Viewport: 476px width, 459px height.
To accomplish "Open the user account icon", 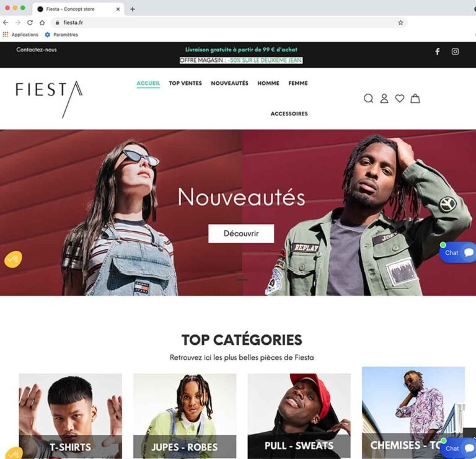I will (384, 99).
